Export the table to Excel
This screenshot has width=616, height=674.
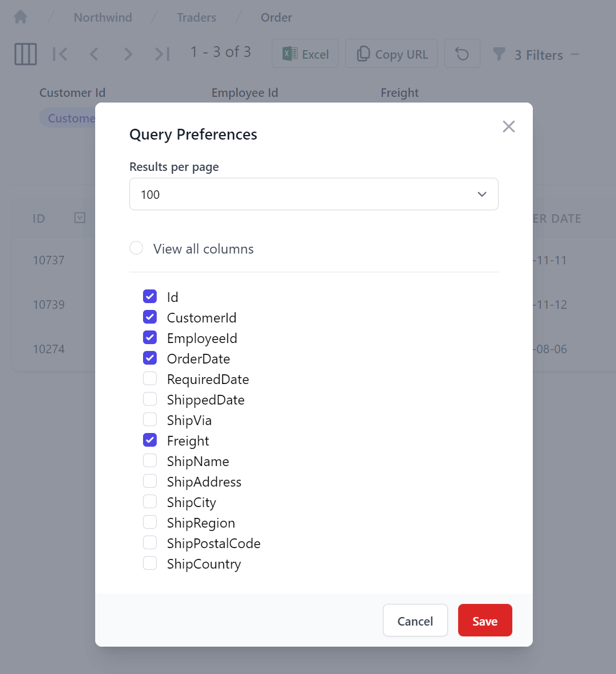(305, 53)
